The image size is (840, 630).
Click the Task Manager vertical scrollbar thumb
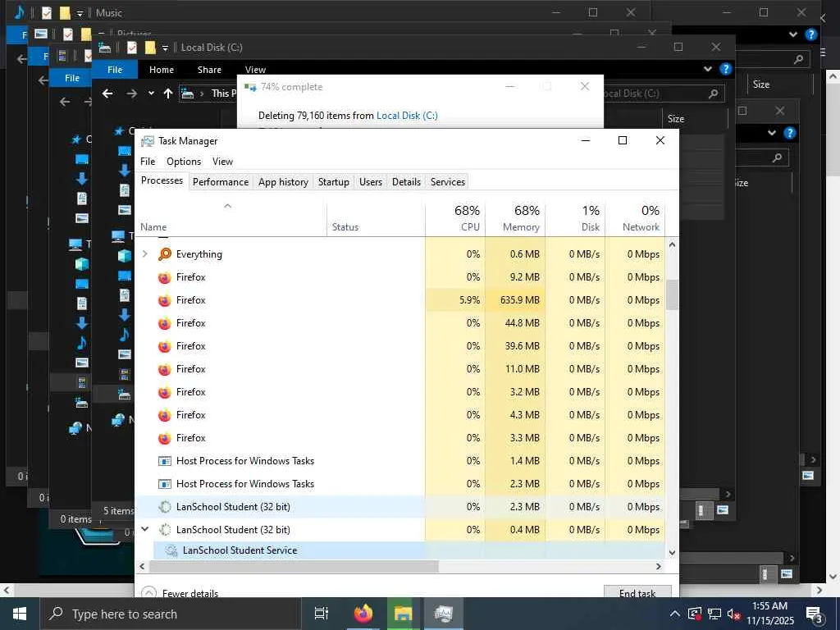point(672,294)
